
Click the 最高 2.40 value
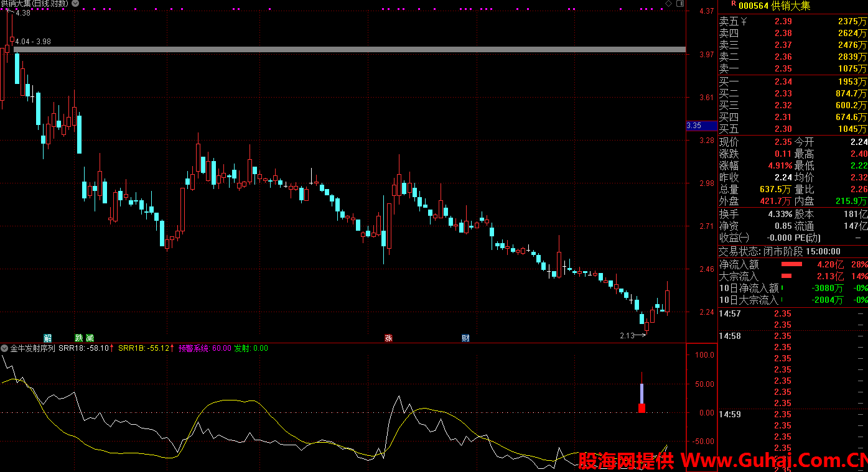pos(859,154)
